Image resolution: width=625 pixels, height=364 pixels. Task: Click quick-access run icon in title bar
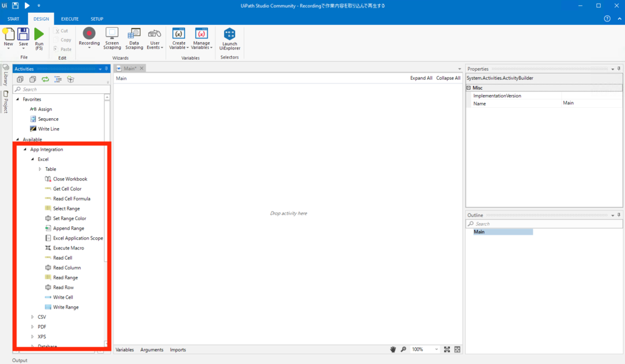[27, 5]
